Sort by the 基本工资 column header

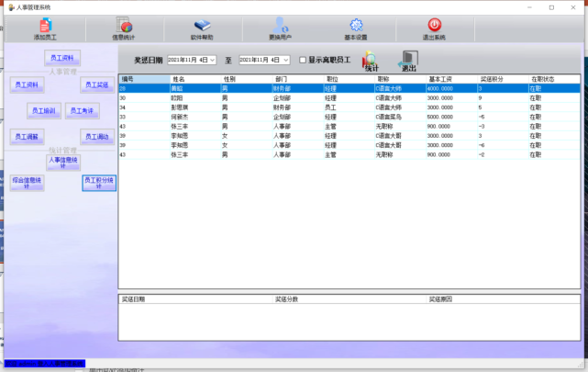click(x=447, y=80)
